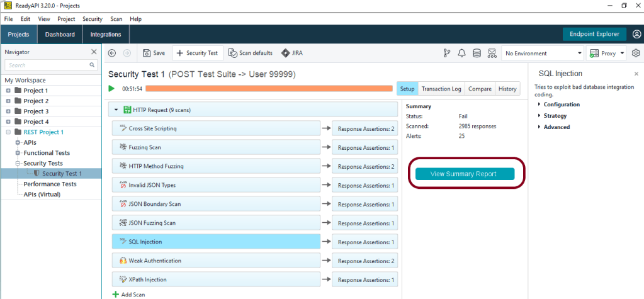The image size is (644, 299).
Task: Open the Security menu
Action: (x=93, y=19)
